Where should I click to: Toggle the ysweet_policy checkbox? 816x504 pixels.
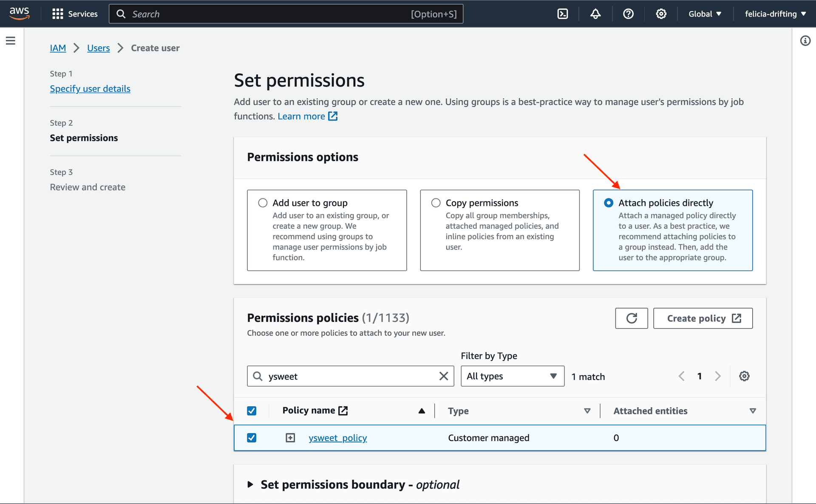[x=252, y=438]
